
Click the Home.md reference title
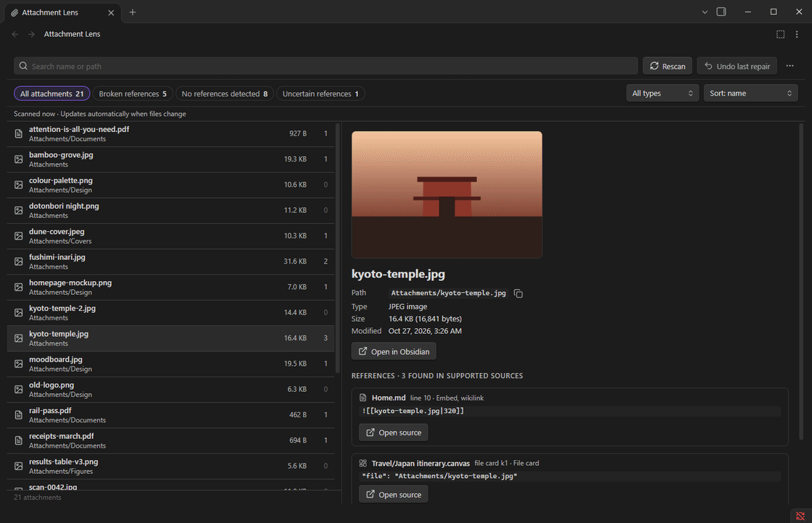pos(389,397)
